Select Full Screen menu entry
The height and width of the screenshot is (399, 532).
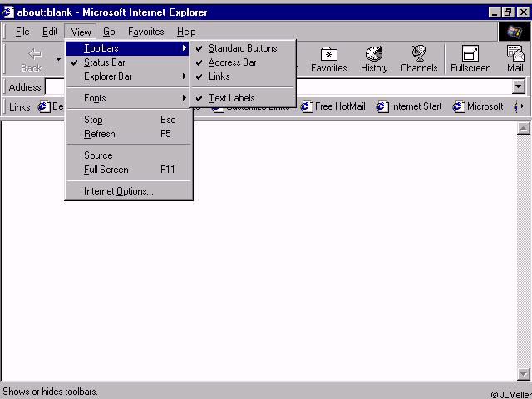tap(128, 170)
